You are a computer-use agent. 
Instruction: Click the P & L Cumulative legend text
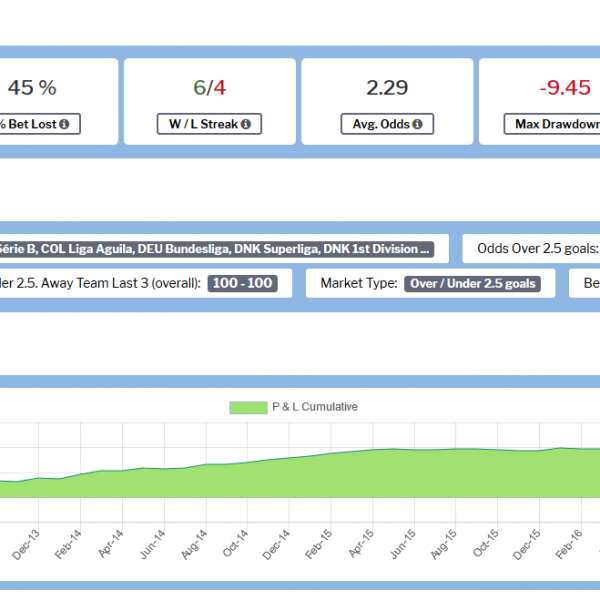[315, 407]
